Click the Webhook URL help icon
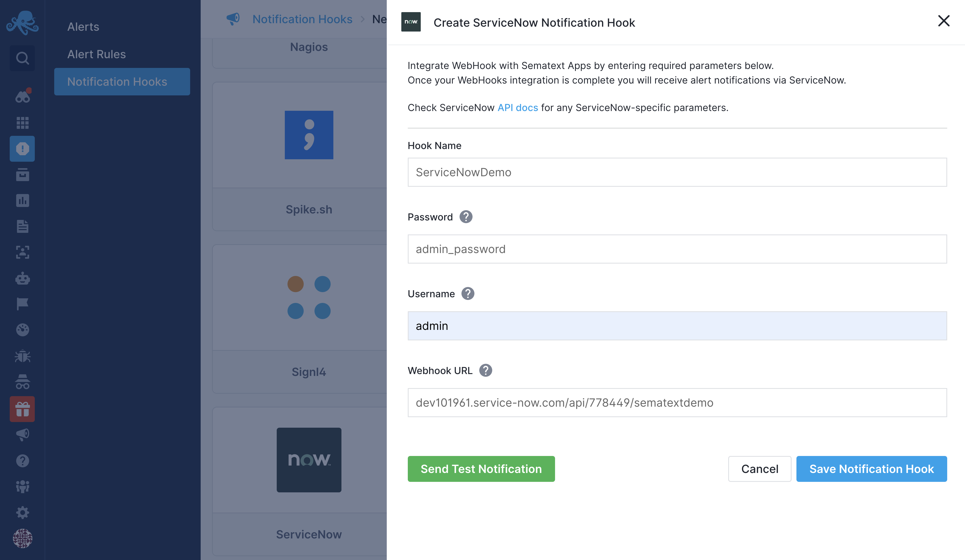The image size is (965, 560). pos(485,370)
